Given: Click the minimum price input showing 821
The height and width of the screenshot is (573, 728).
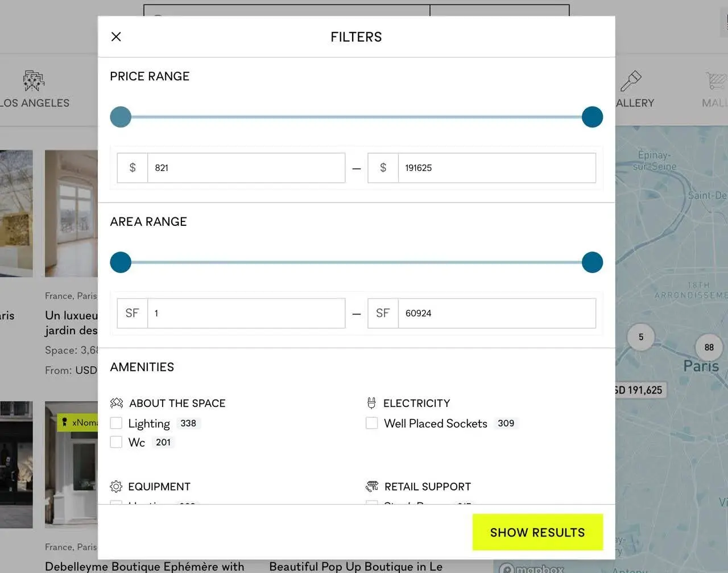Looking at the screenshot, I should (x=246, y=167).
